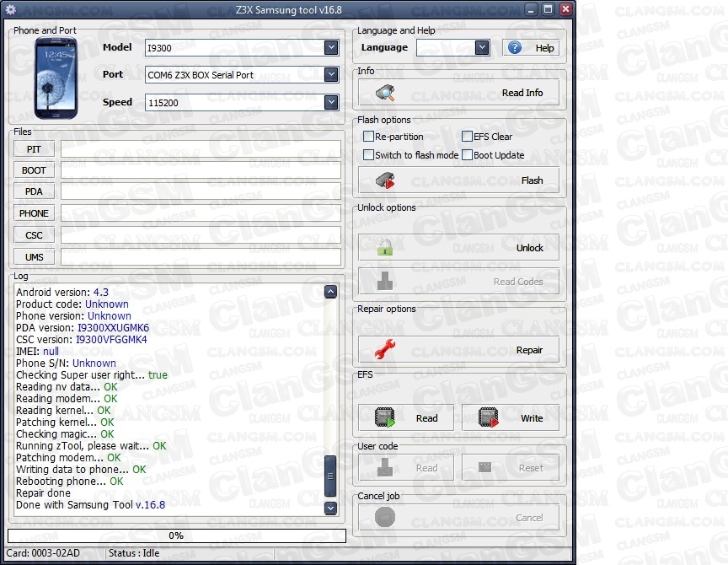Open the Speed dropdown showing 115200
This screenshot has width=728, height=565.
[331, 102]
